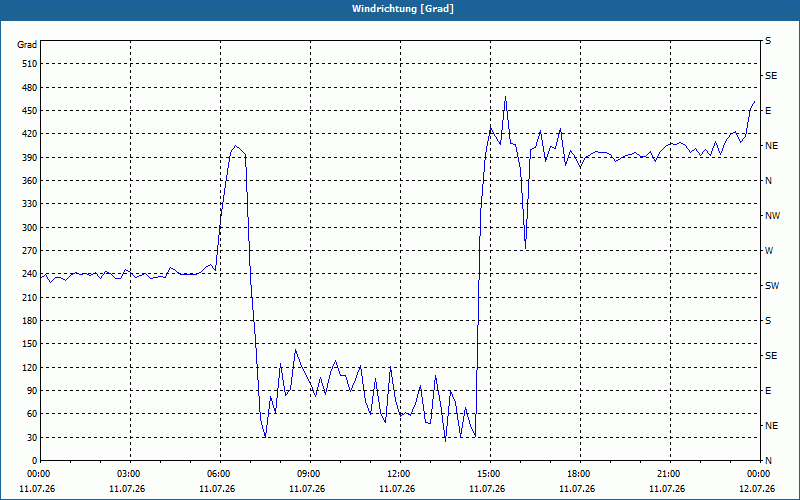The height and width of the screenshot is (500, 800).
Task: Select the 180 y-axis value
Action: click(x=30, y=321)
